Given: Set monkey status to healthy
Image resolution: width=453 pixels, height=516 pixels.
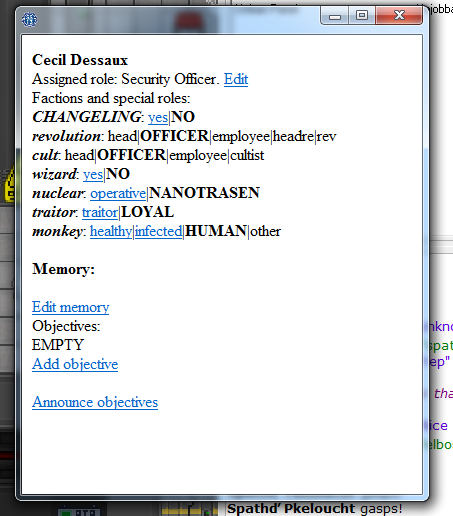Looking at the screenshot, I should 111,231.
